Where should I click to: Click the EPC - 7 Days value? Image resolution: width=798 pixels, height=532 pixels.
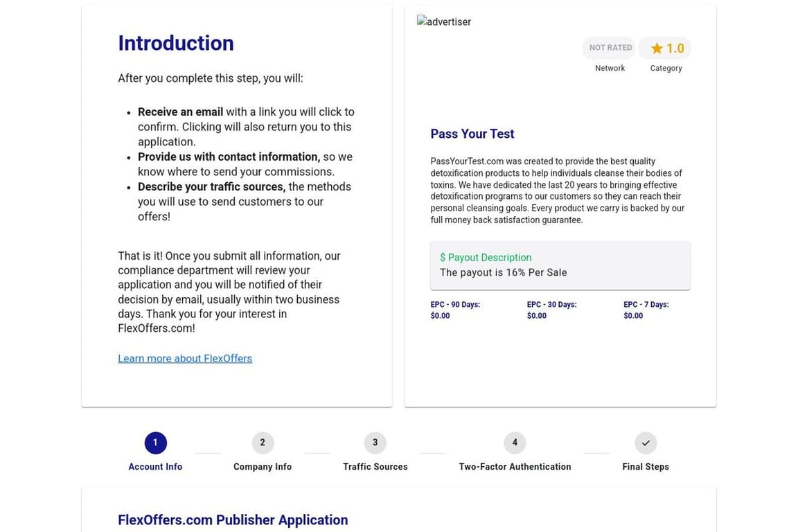633,316
